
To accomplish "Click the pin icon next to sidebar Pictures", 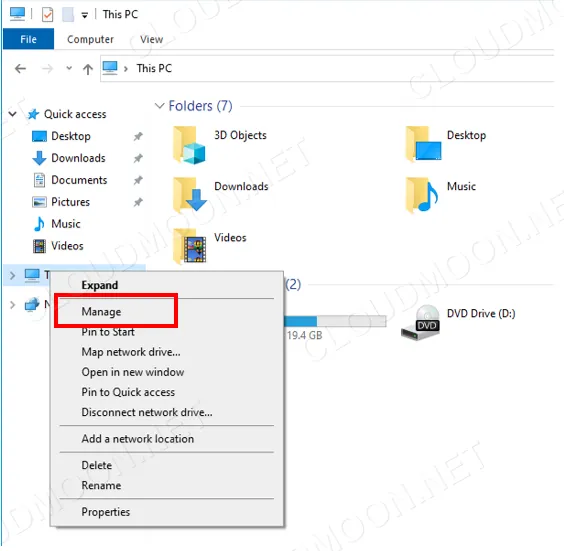I will pyautogui.click(x=138, y=202).
